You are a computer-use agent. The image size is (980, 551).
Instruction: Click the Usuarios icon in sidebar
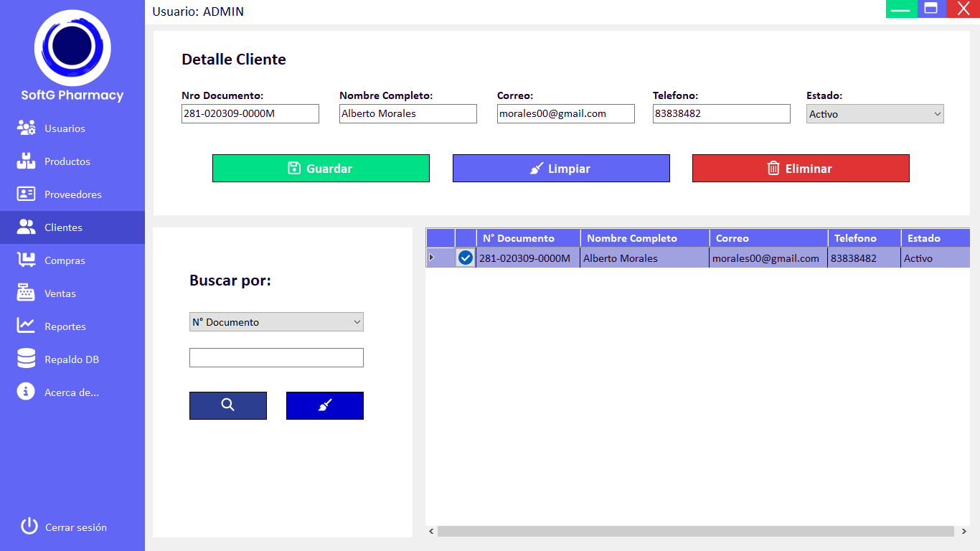pos(26,128)
